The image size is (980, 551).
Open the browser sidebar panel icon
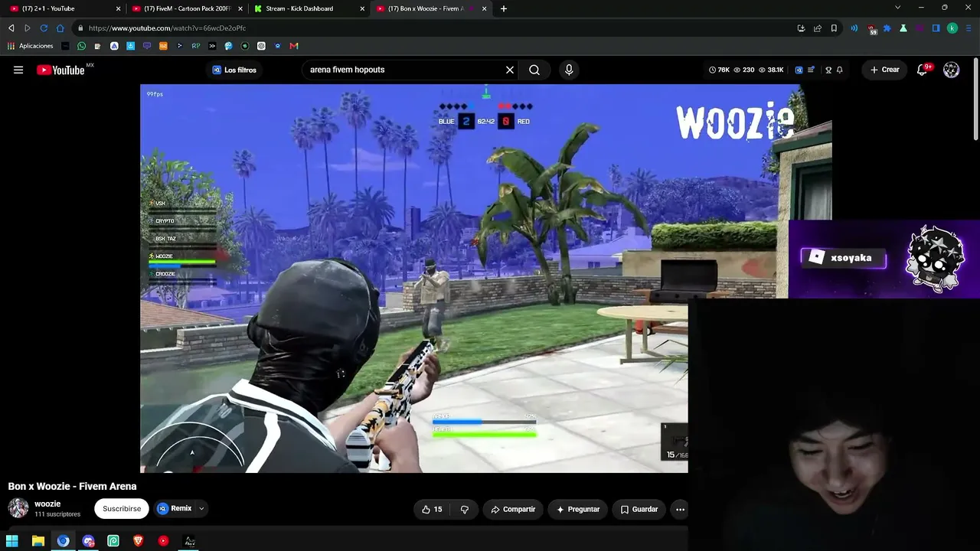936,28
